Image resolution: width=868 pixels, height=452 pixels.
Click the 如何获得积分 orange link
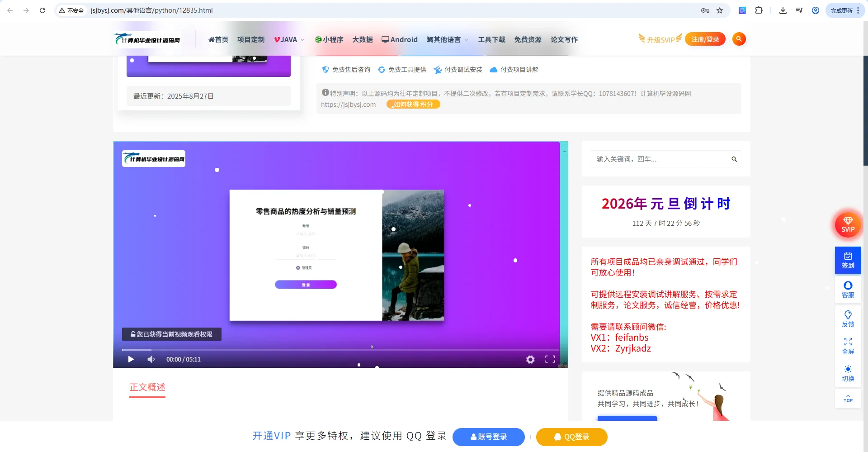coord(413,104)
